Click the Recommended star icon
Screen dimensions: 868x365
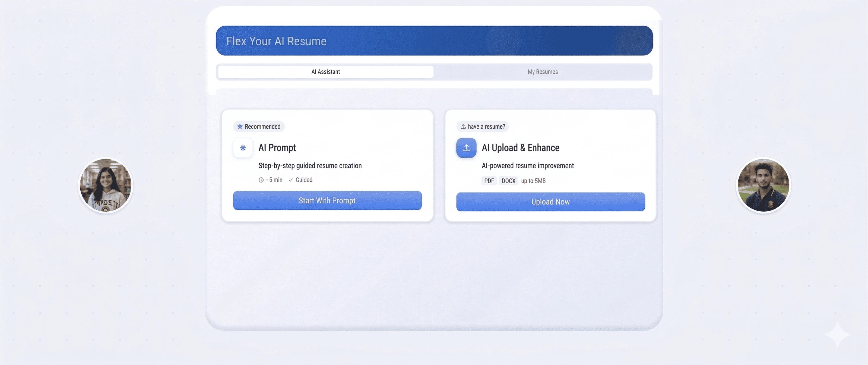click(240, 126)
